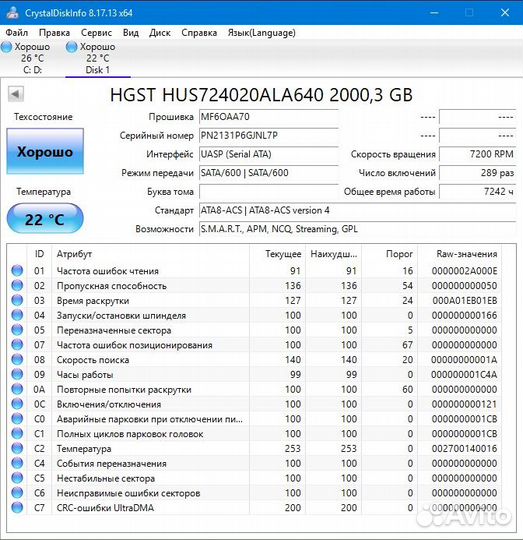This screenshot has height=540, width=523.
Task: Click status orb for attribute 0A
Action: coord(17,389)
